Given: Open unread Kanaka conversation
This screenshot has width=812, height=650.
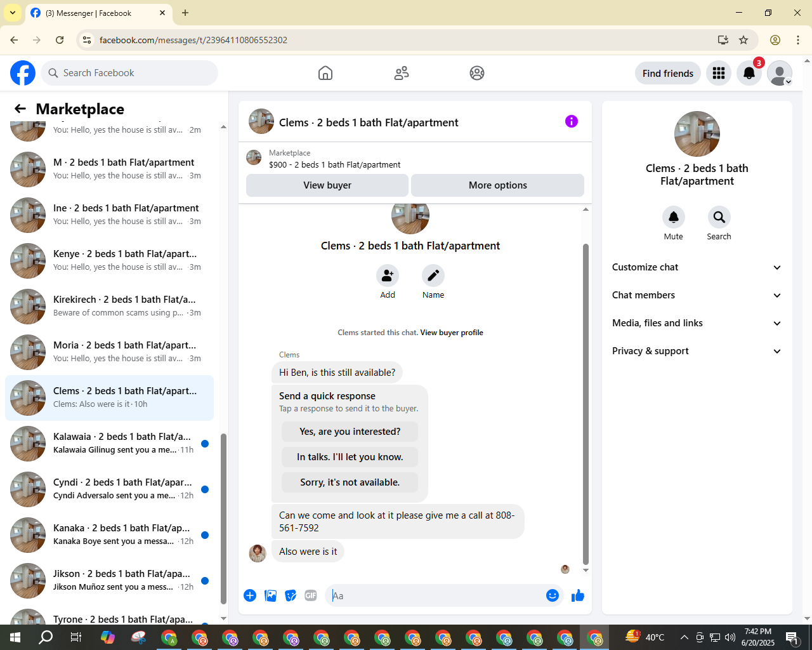Looking at the screenshot, I should [109, 535].
